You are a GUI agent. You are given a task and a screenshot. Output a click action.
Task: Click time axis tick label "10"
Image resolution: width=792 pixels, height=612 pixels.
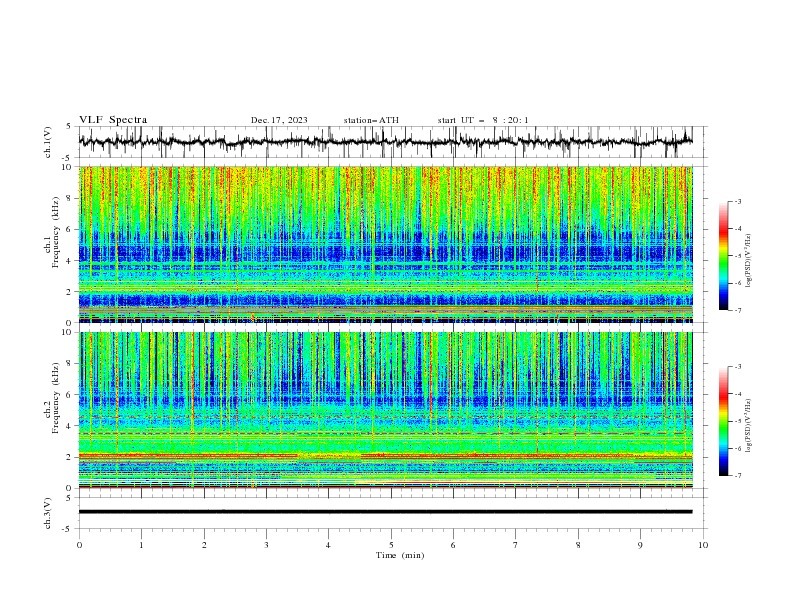(703, 545)
